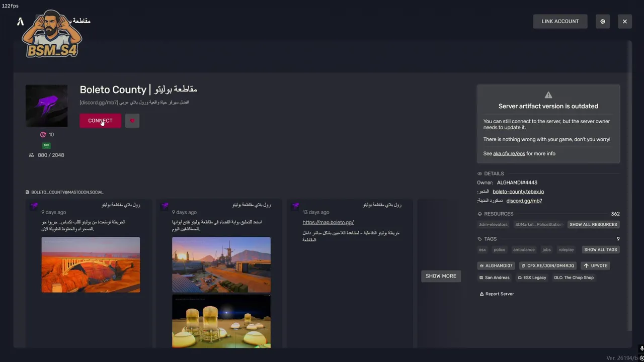Open the industrial port post image
This screenshot has width=644, height=362.
click(x=221, y=265)
